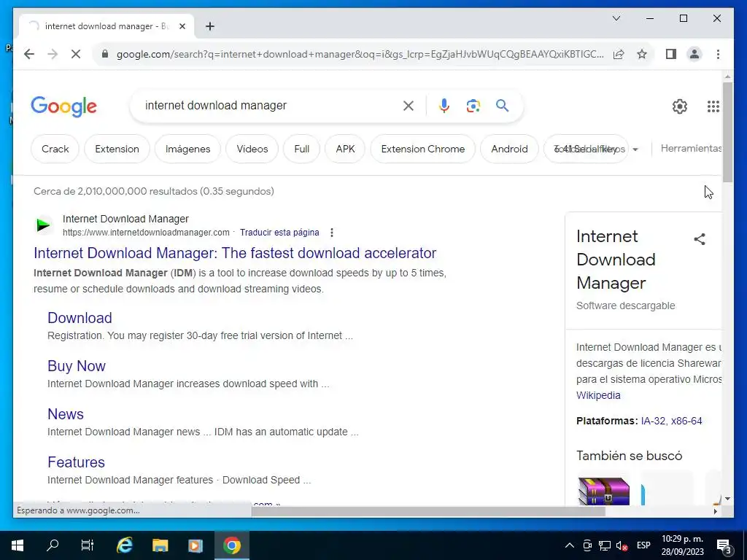Open the Features sitelink
747x560 pixels.
pyautogui.click(x=76, y=462)
